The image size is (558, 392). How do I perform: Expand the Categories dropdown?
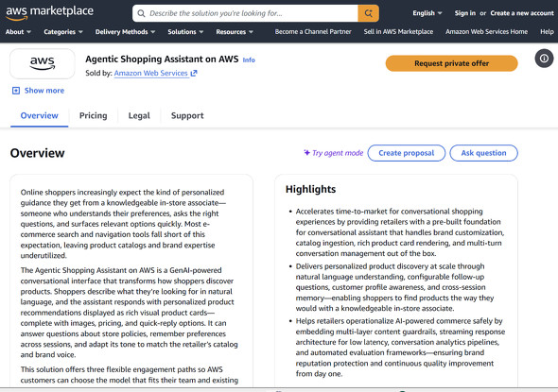[63, 32]
